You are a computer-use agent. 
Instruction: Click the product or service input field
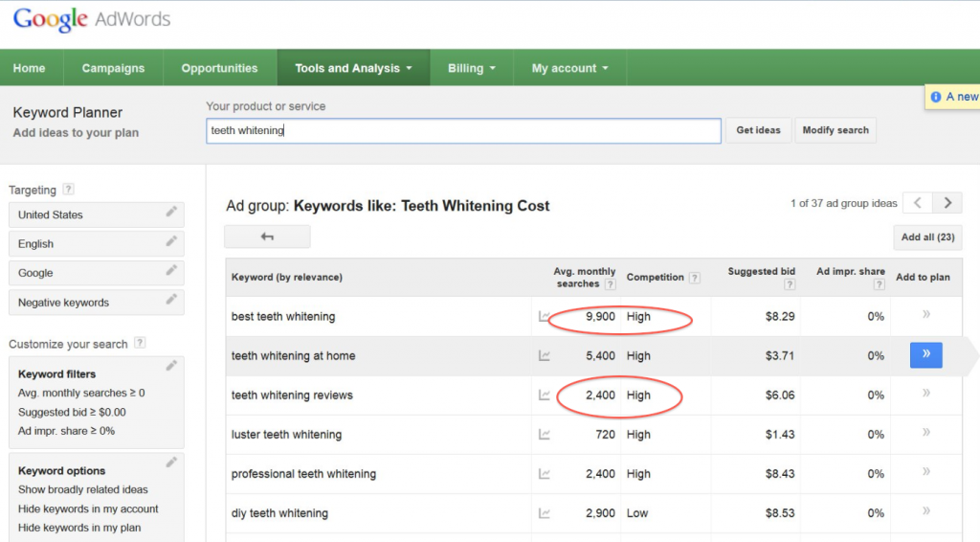point(463,130)
